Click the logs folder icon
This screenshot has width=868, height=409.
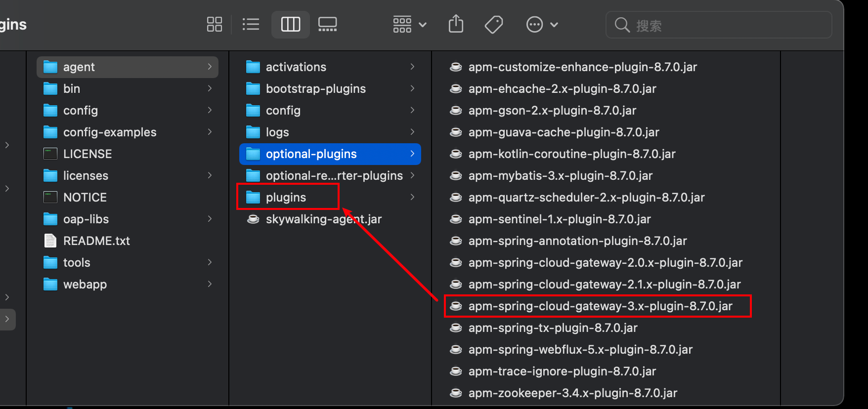pyautogui.click(x=253, y=132)
